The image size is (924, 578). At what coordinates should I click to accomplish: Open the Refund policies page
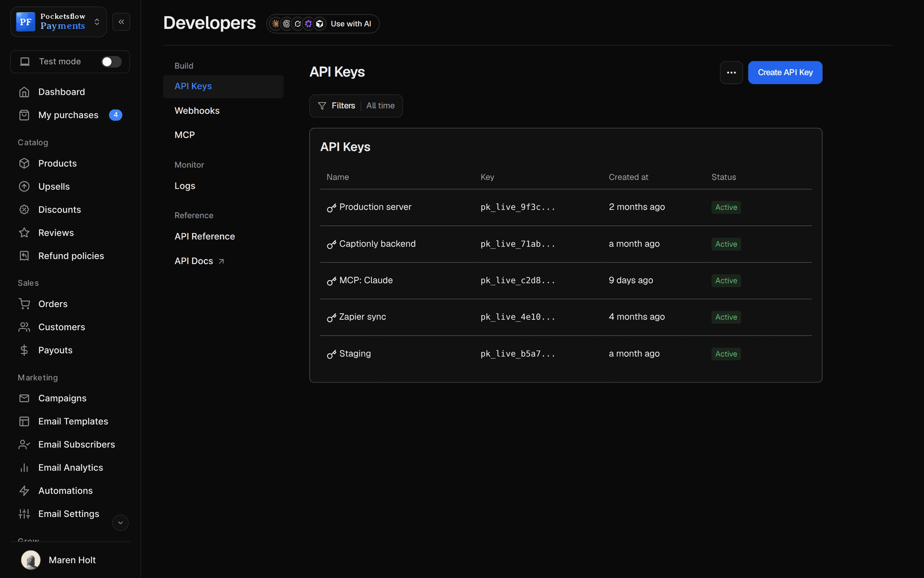click(71, 256)
